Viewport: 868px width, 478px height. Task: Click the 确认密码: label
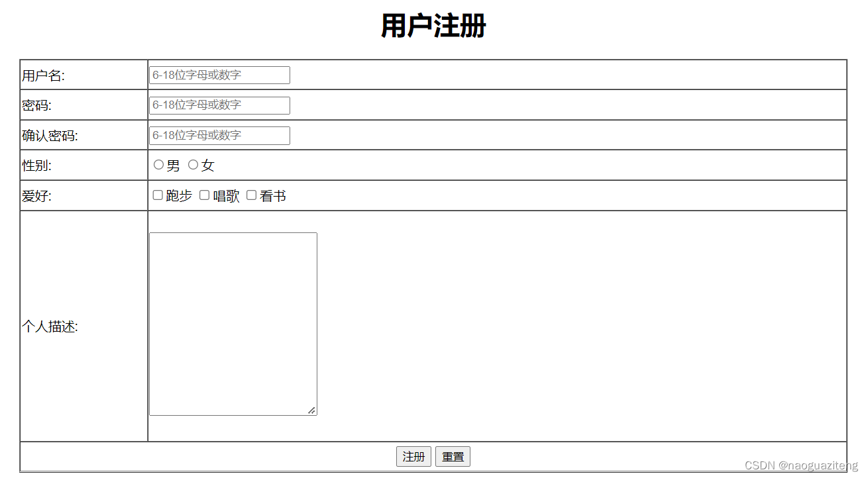coord(50,136)
